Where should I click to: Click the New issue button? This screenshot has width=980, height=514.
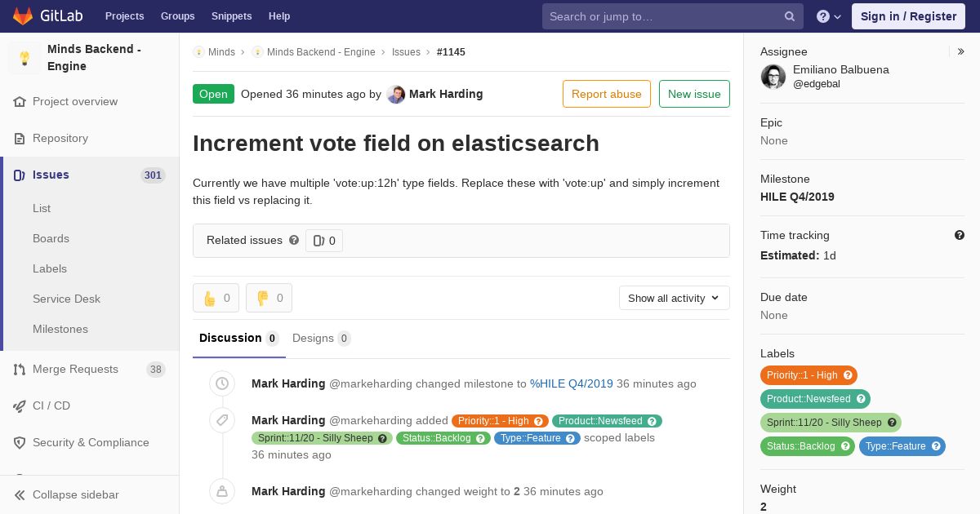tap(694, 94)
